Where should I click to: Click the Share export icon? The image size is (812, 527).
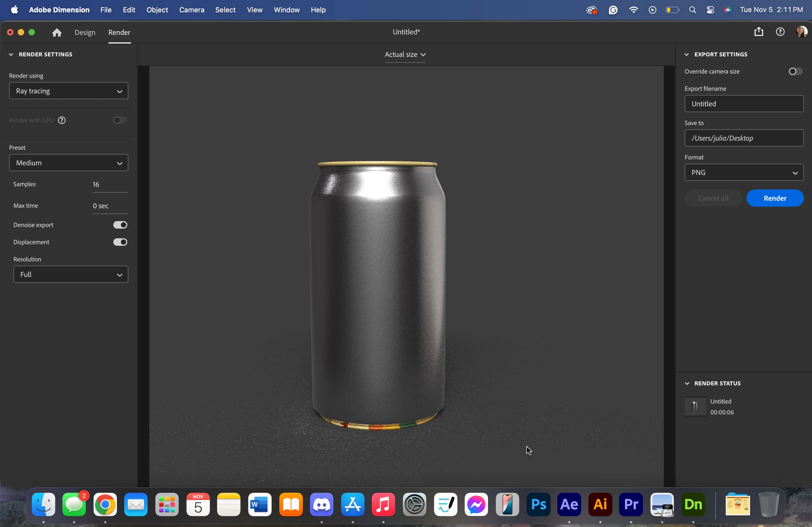coord(759,32)
